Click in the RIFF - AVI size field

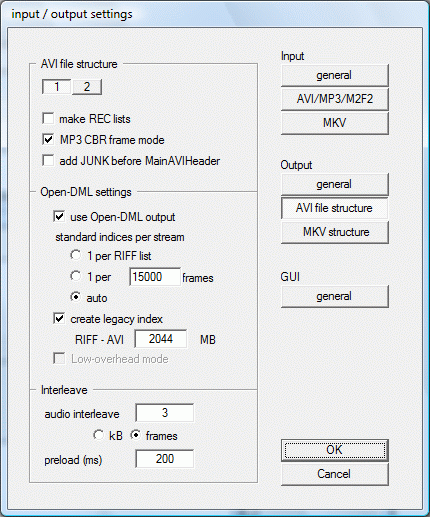coord(161,339)
